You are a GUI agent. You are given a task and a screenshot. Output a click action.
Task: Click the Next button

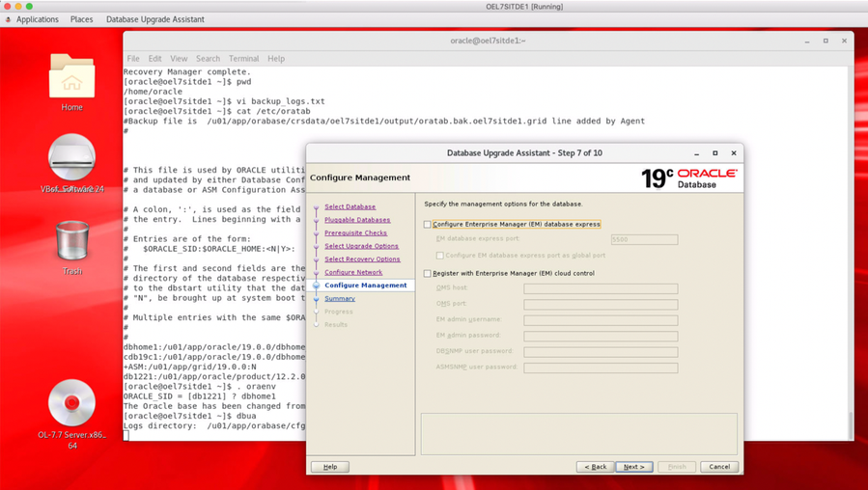click(634, 467)
